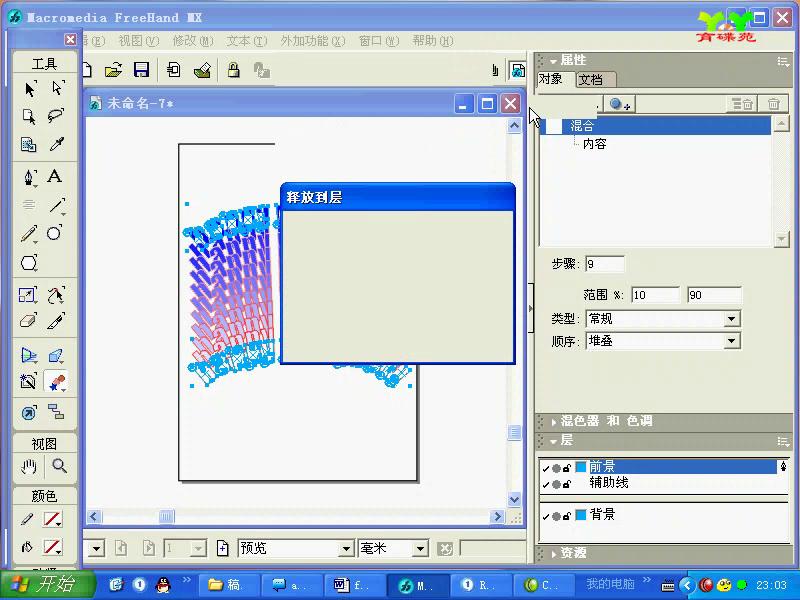Select the Knife tool
This screenshot has height=600, width=800.
pos(56,321)
